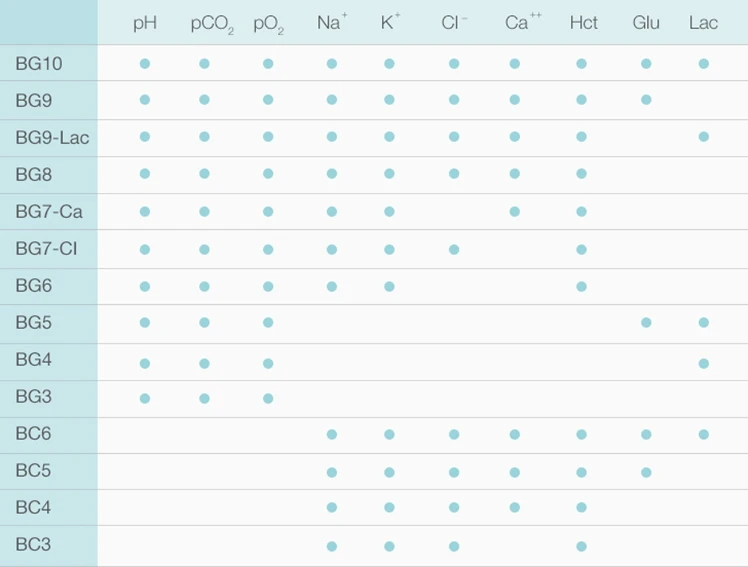The height and width of the screenshot is (567, 748).
Task: Click the BG10 Lac dot
Action: click(704, 63)
